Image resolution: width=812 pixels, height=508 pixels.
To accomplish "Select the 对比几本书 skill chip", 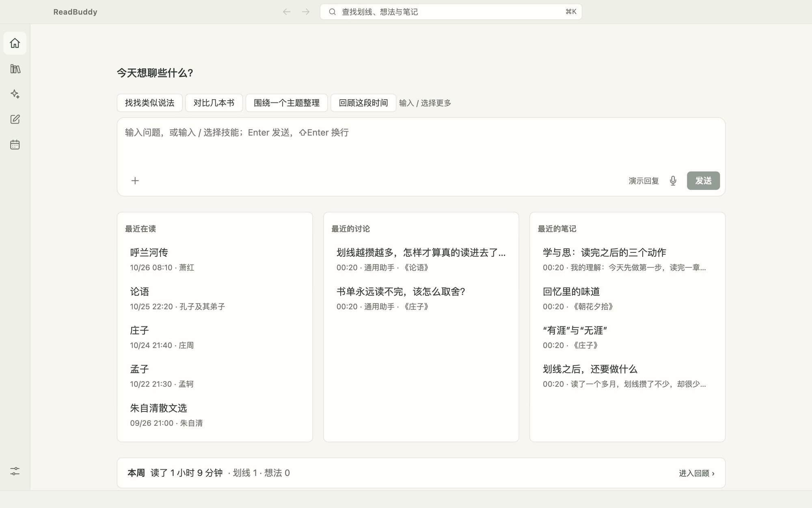I will pos(214,103).
